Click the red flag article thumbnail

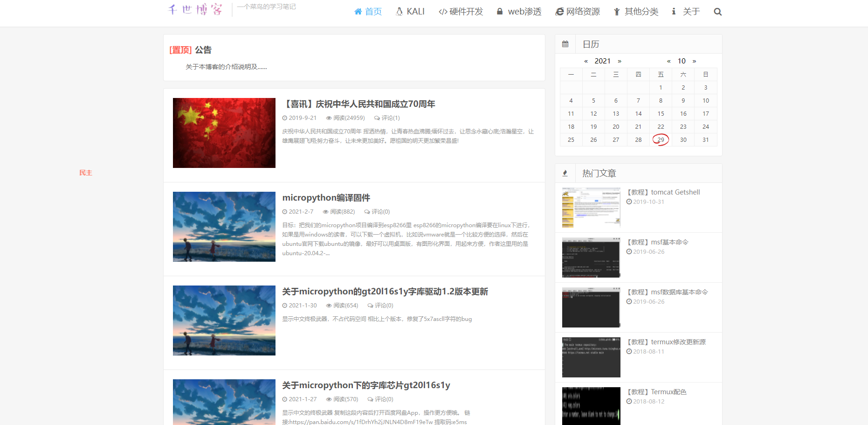coord(224,133)
